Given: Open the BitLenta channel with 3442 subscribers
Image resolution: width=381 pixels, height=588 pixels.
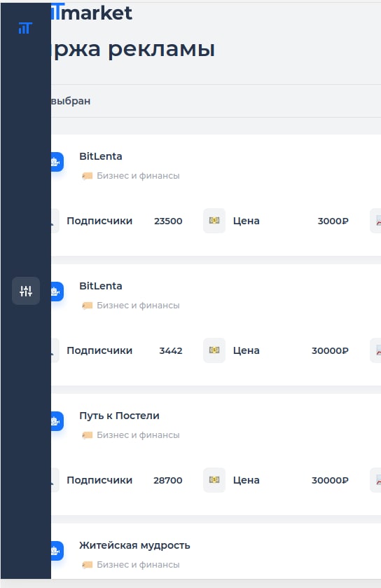Looking at the screenshot, I should (x=100, y=286).
